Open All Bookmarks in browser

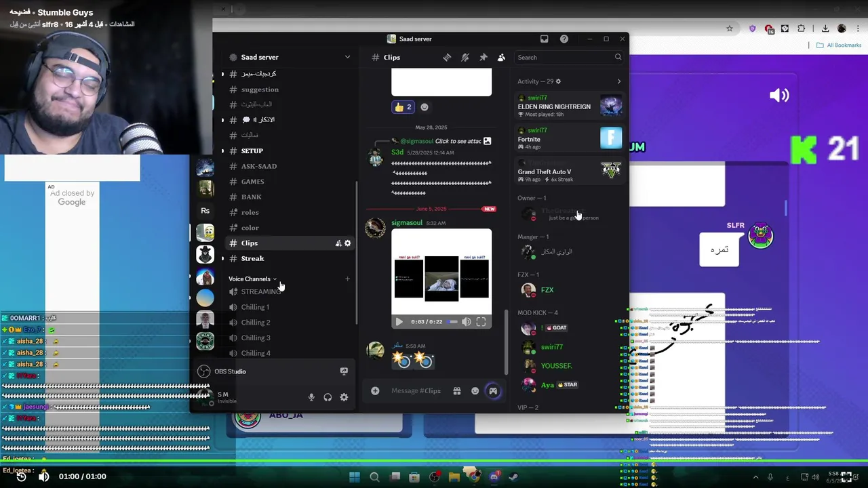[839, 45]
